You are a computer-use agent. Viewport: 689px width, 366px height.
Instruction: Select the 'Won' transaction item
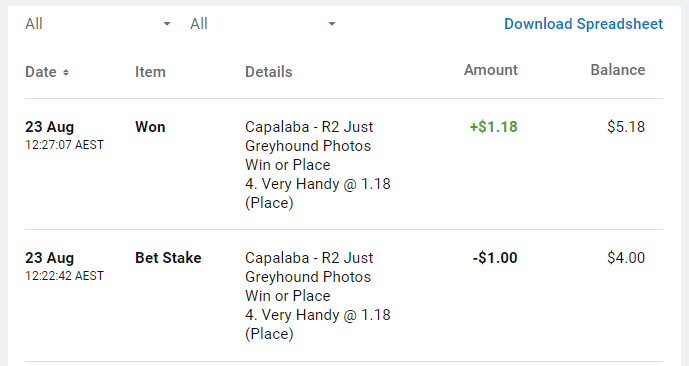click(150, 127)
